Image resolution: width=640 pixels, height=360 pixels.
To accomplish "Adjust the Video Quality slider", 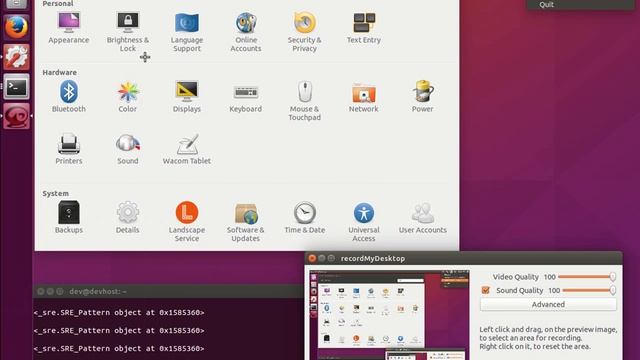I will (x=587, y=277).
